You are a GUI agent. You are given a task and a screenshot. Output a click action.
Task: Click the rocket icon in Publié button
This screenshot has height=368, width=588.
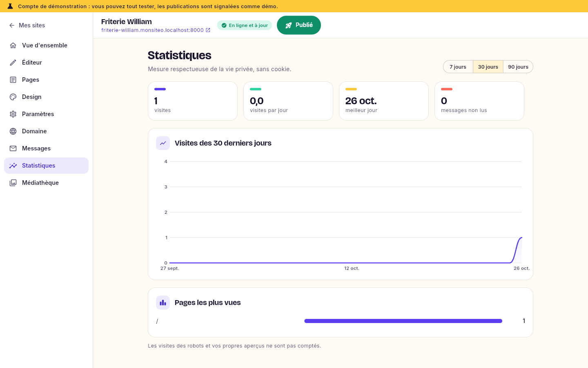coord(288,25)
